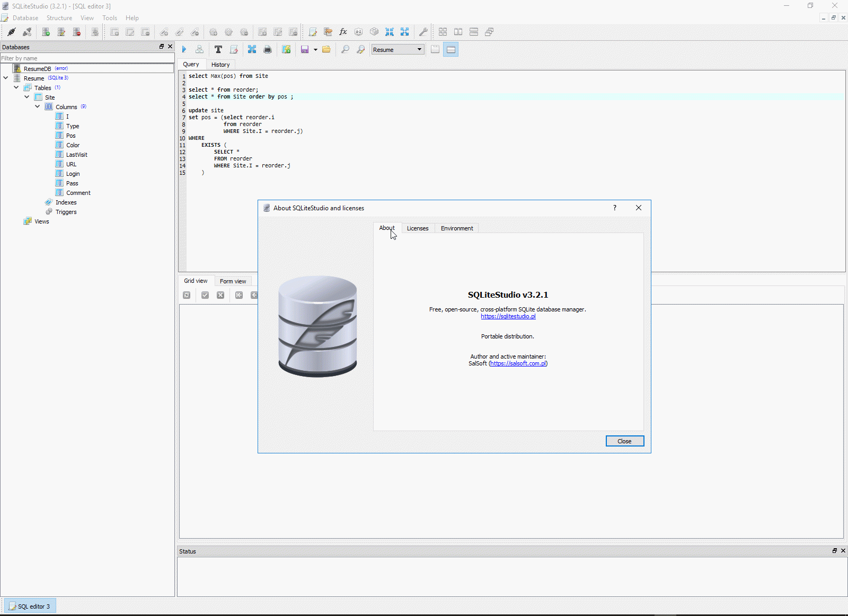Click the Print query icon
Image resolution: width=848 pixels, height=616 pixels.
(x=268, y=49)
